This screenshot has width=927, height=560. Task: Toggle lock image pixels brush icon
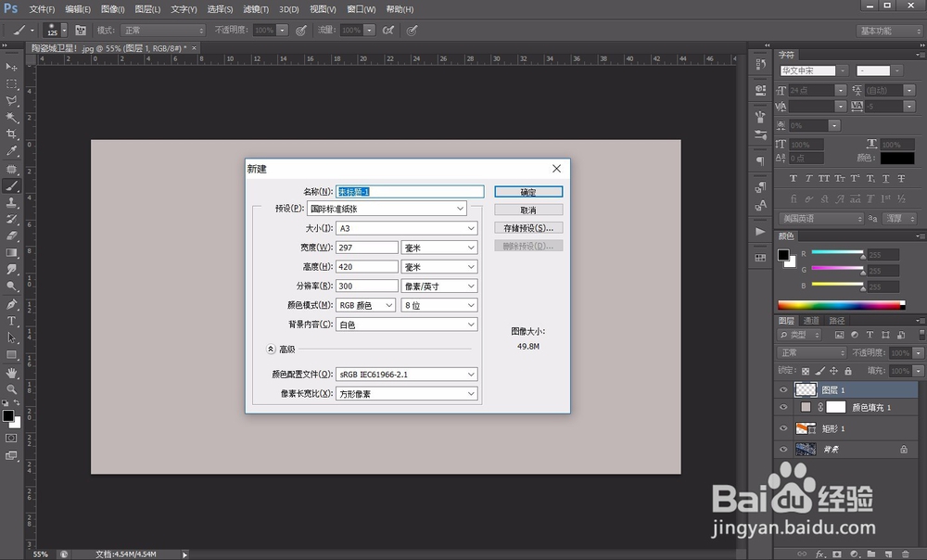(x=819, y=371)
